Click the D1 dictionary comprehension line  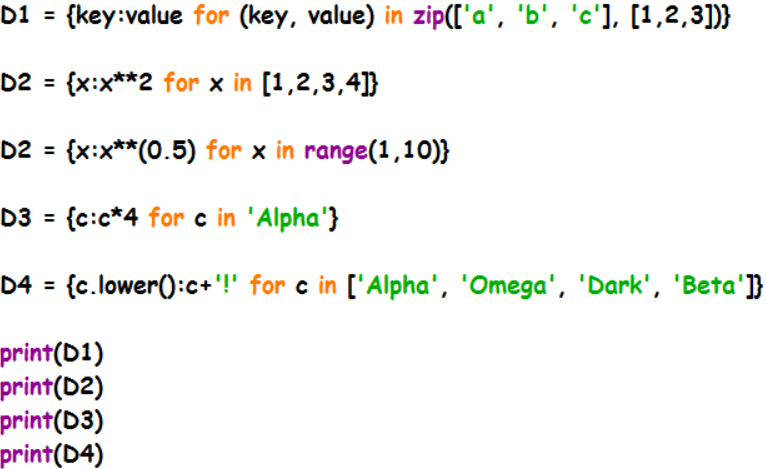(365, 16)
